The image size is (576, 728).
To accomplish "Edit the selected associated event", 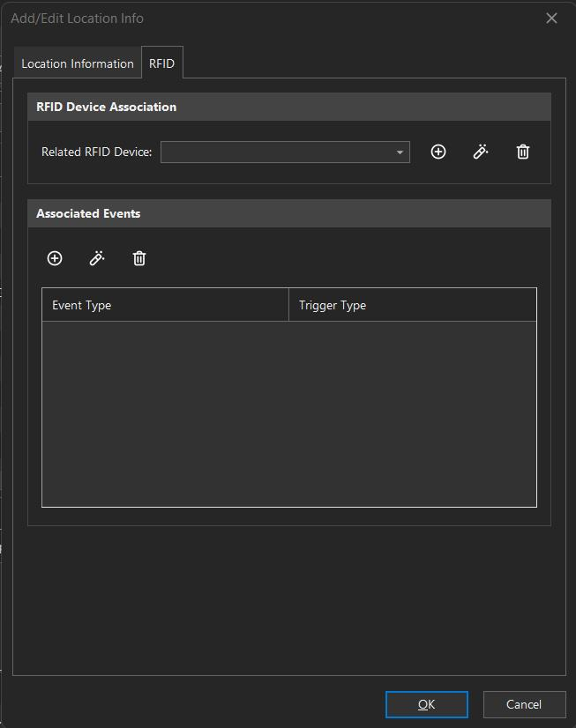I will 97,258.
